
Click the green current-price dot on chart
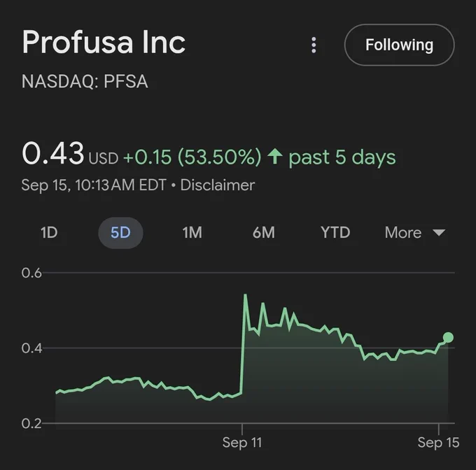tap(448, 337)
